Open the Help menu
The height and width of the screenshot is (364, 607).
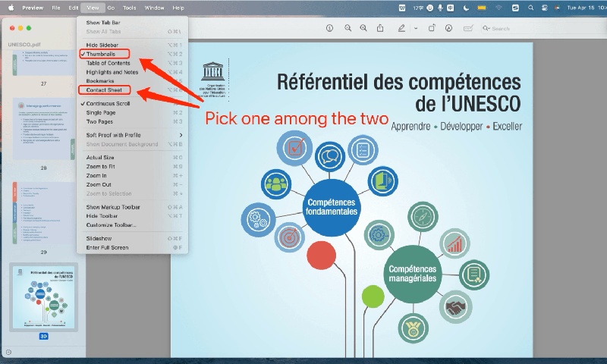(178, 8)
